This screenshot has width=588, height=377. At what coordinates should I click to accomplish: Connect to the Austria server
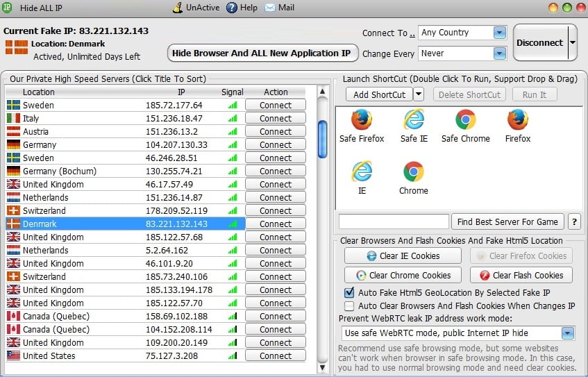276,131
